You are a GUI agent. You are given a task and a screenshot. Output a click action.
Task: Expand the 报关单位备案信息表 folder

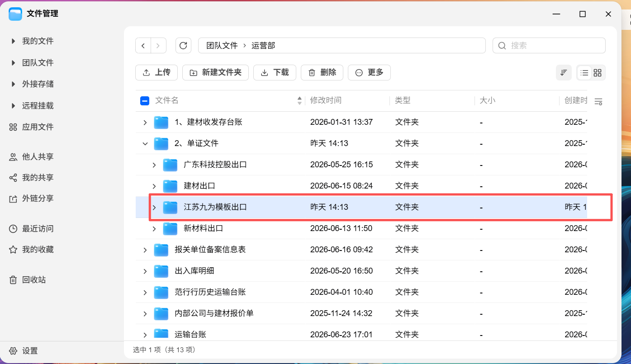pyautogui.click(x=145, y=250)
